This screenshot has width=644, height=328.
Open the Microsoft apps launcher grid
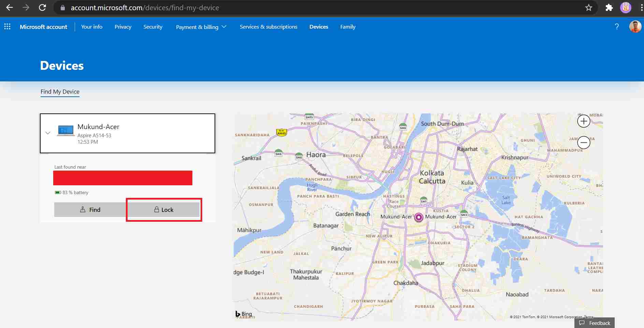pos(7,27)
